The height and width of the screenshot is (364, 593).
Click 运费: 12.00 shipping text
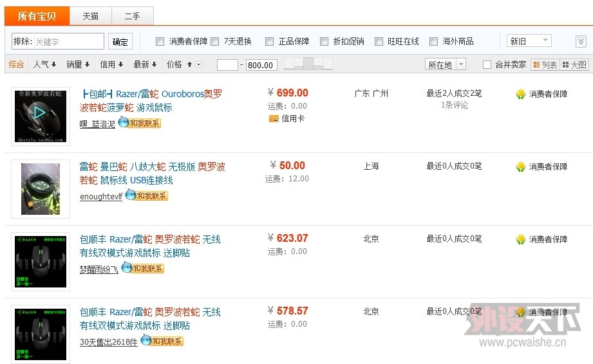(287, 179)
